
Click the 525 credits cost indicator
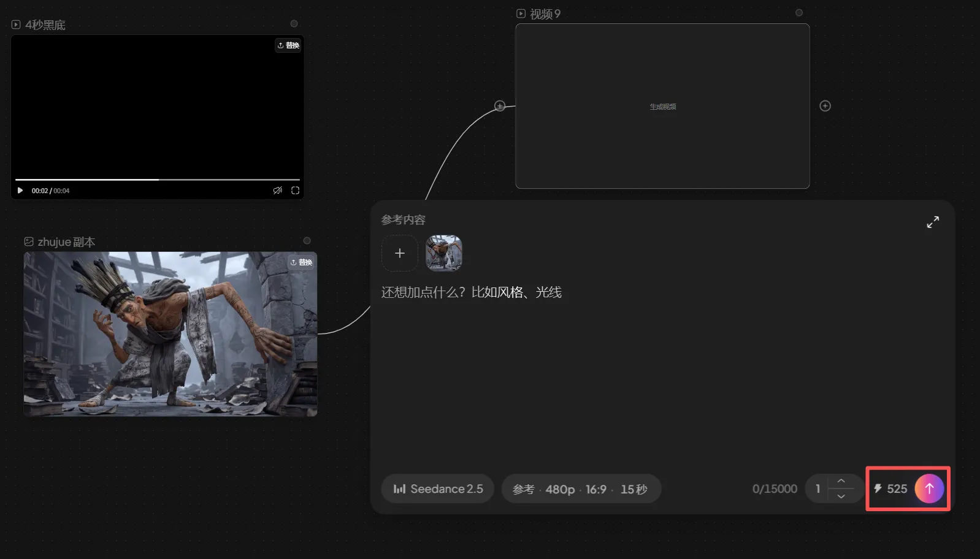click(890, 489)
